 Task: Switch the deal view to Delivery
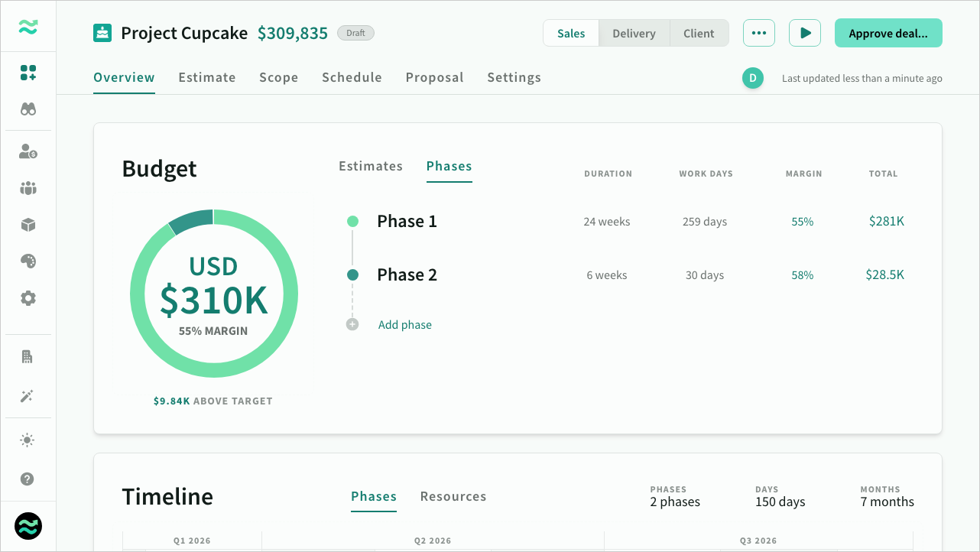point(634,33)
